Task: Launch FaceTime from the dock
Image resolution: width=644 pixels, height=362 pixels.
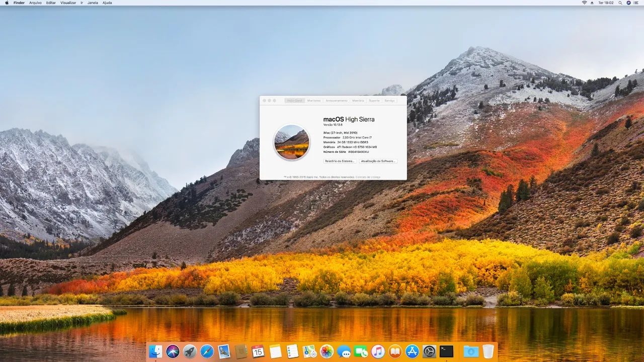Action: pyautogui.click(x=361, y=351)
